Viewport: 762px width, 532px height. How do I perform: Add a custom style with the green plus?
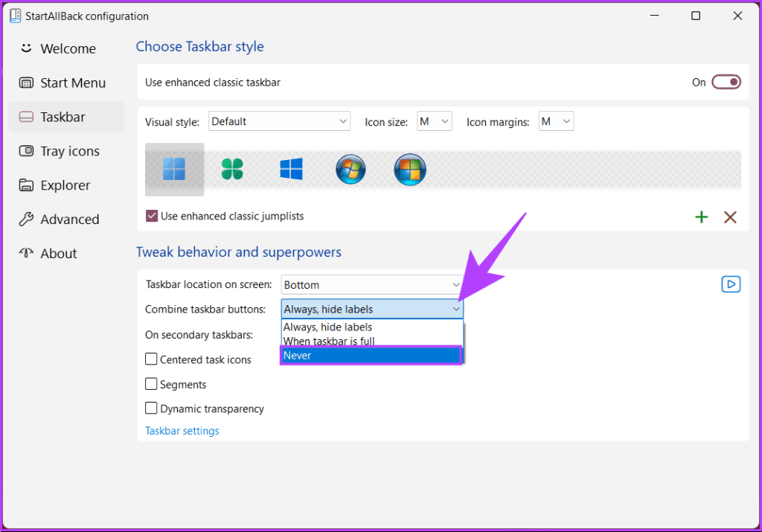point(701,217)
